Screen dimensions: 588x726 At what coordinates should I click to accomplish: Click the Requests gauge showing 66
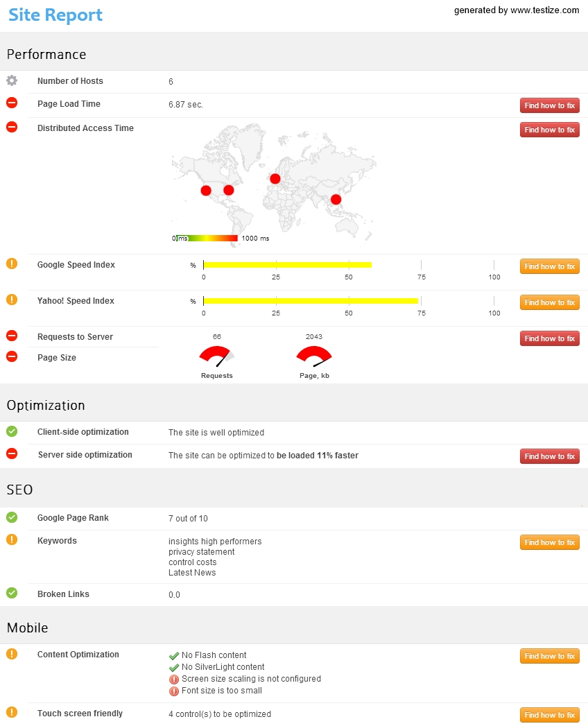pos(216,356)
